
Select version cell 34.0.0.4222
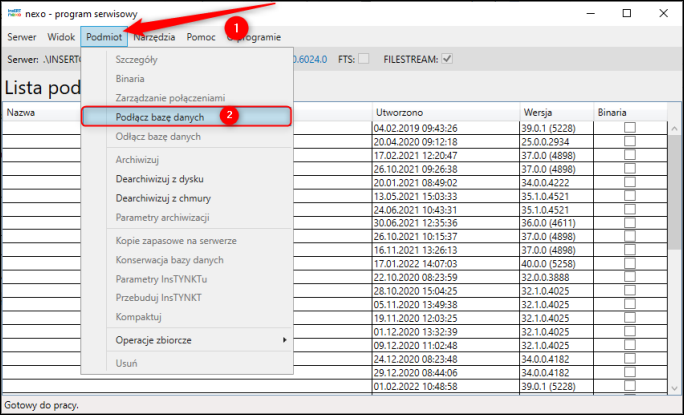pos(557,182)
